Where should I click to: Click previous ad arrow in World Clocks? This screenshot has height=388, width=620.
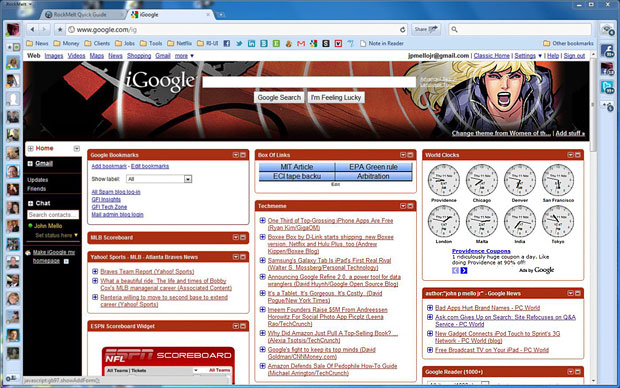[456, 271]
